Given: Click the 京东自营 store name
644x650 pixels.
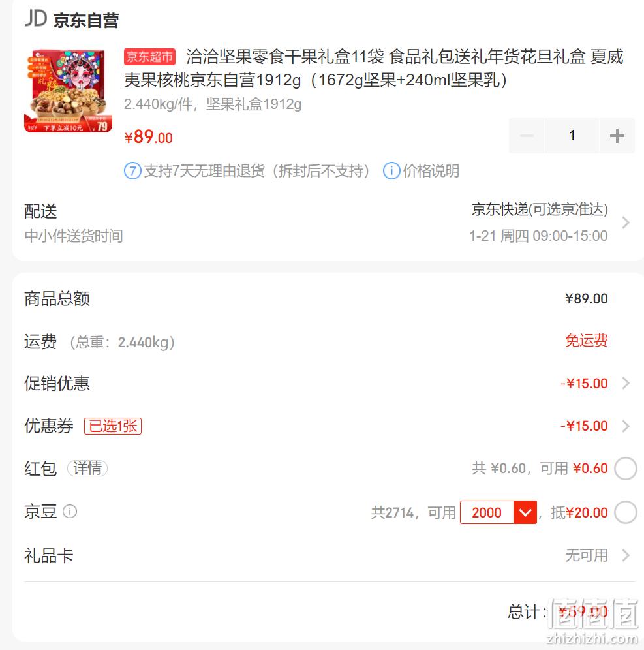Looking at the screenshot, I should (x=86, y=20).
